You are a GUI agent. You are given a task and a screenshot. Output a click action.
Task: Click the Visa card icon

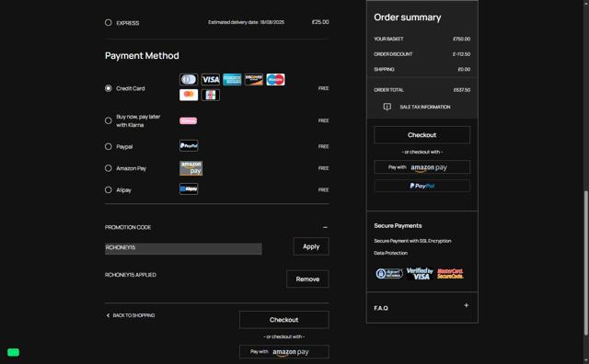[211, 80]
